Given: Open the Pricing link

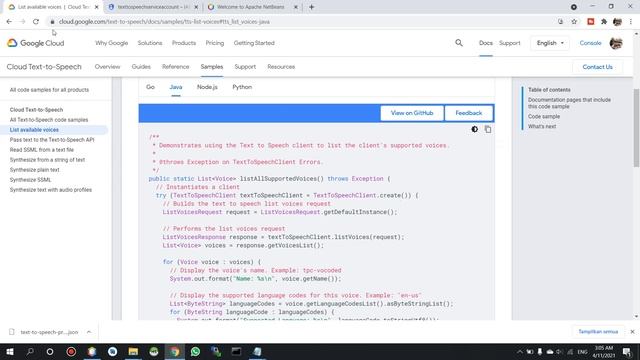Looking at the screenshot, I should pyautogui.click(x=215, y=43).
